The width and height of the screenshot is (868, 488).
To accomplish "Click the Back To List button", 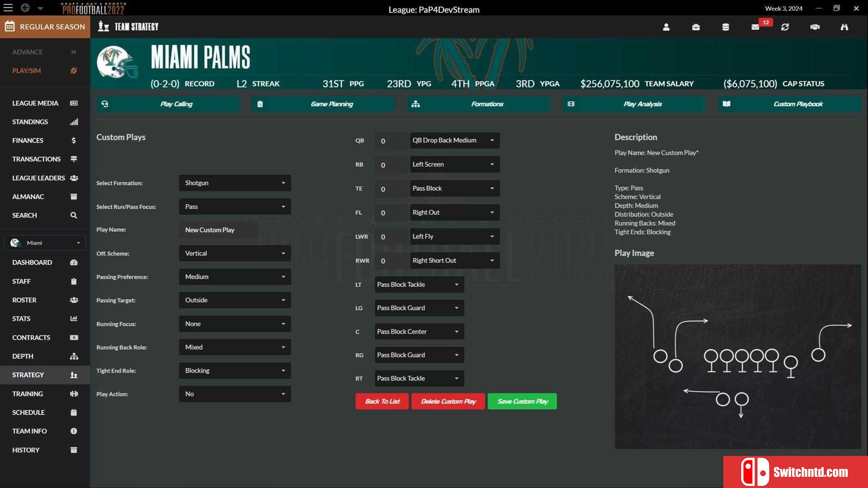I will [x=382, y=401].
